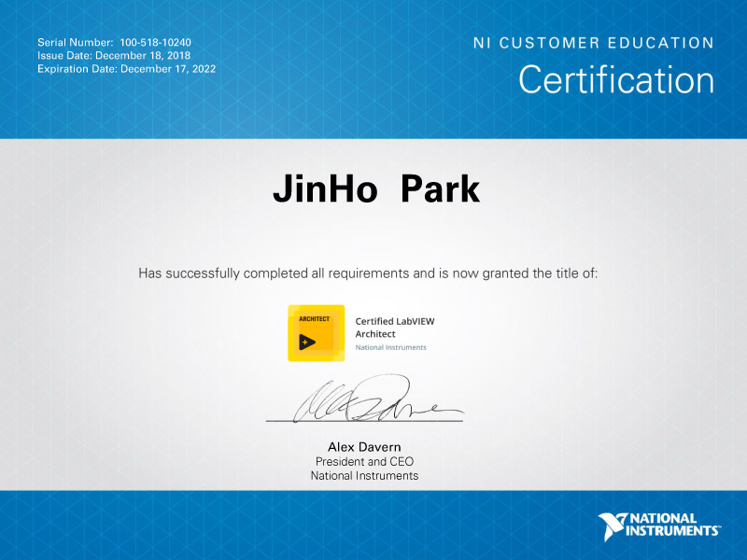Image resolution: width=747 pixels, height=560 pixels.
Task: Click the signer name Alex Davern
Action: pos(364,447)
